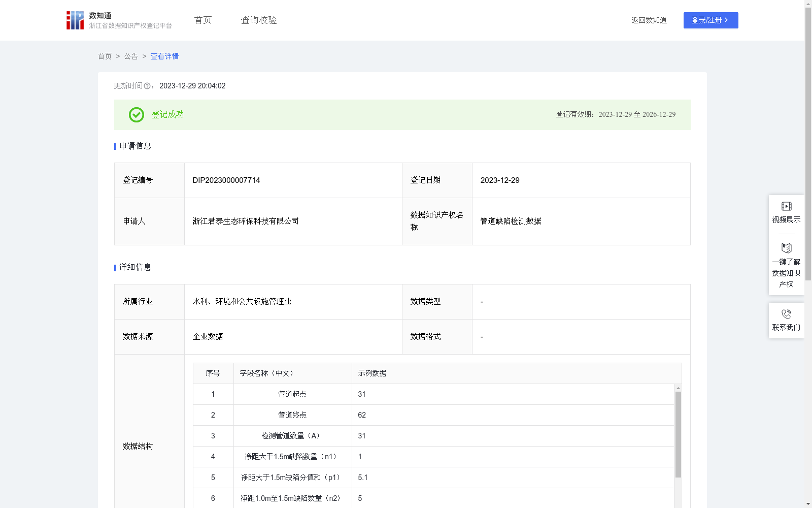Screen dimensions: 812x508
Task: Click the 登录/注册 button
Action: click(x=710, y=20)
